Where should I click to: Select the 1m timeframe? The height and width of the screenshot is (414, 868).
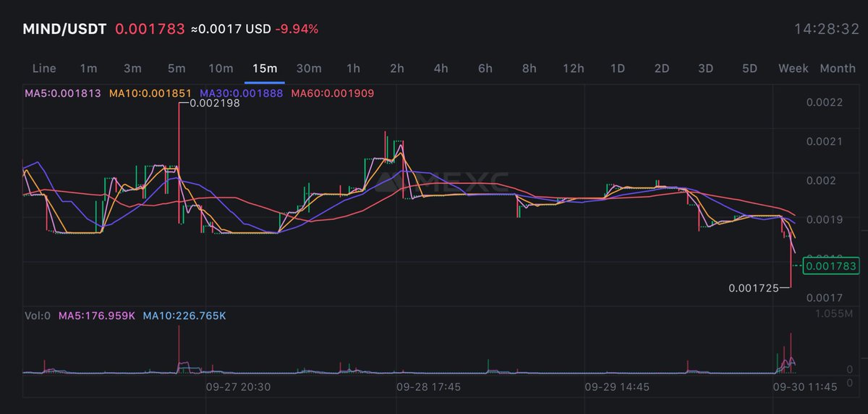[88, 68]
